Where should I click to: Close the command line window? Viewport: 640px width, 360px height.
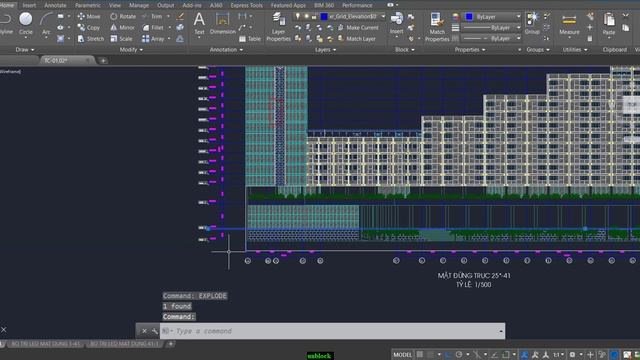(144, 331)
